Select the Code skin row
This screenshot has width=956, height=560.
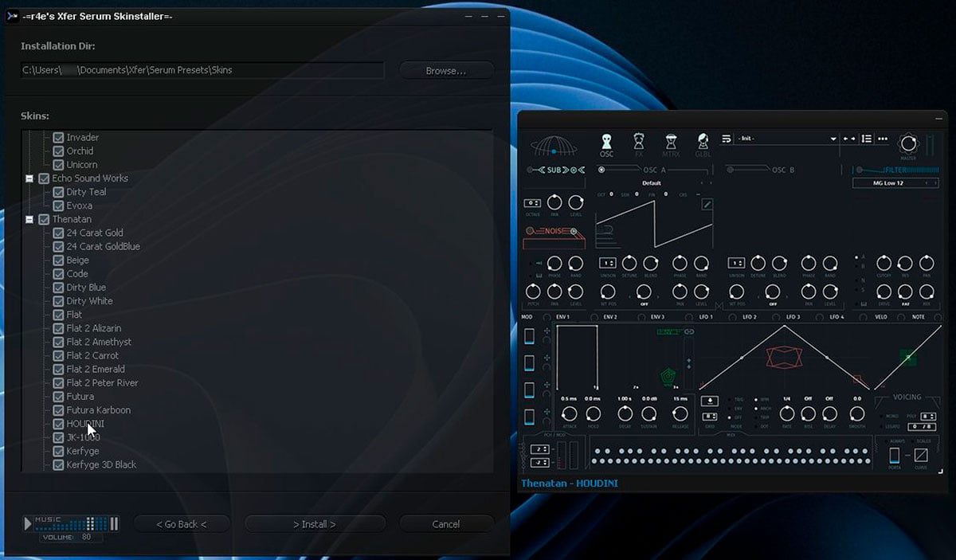click(x=77, y=274)
